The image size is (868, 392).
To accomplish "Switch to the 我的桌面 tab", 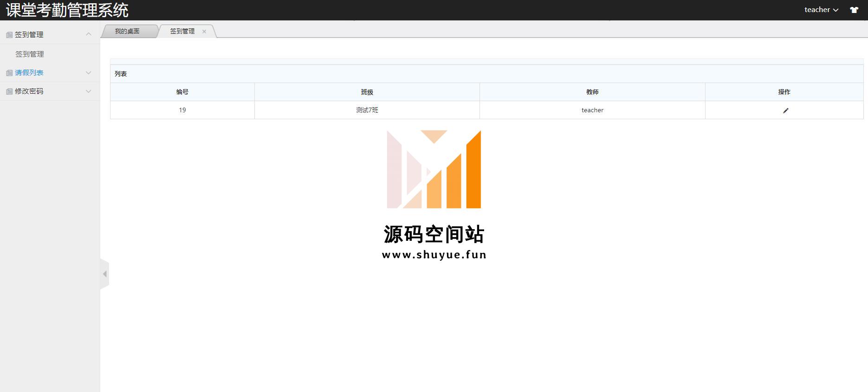I will pyautogui.click(x=127, y=31).
